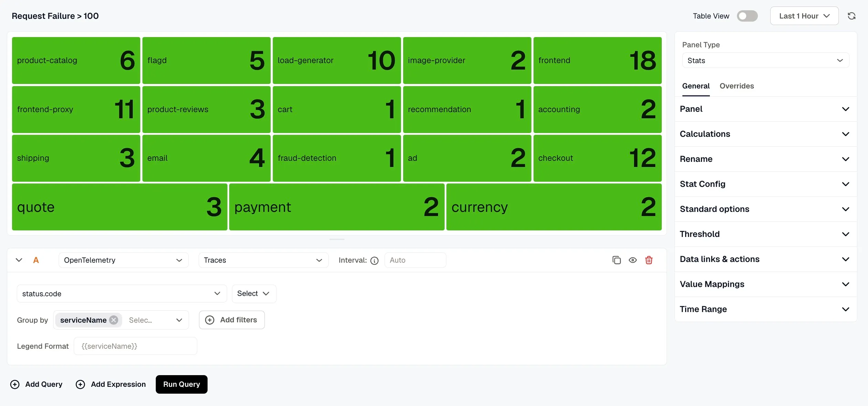868x406 pixels.
Task: Click the accounting stat tile
Action: 597,109
